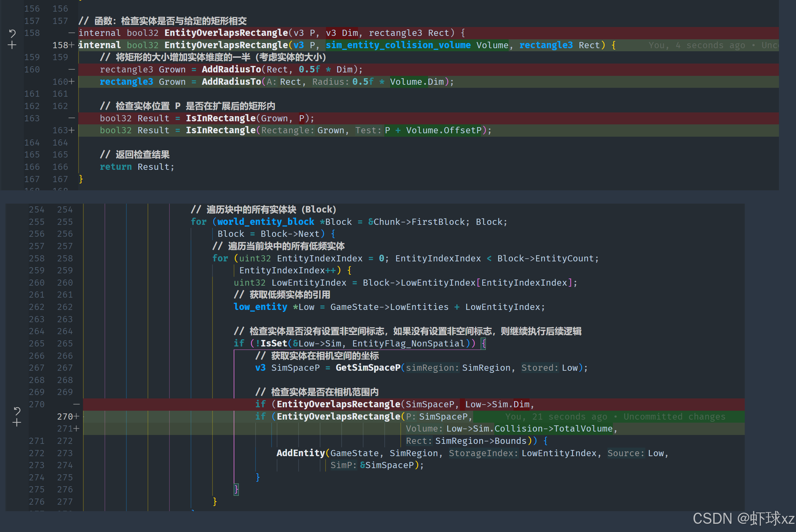Image resolution: width=796 pixels, height=532 pixels.
Task: Click the comment '// 函数: 检查实体是否与给定的矩形相交'
Action: pyautogui.click(x=163, y=21)
